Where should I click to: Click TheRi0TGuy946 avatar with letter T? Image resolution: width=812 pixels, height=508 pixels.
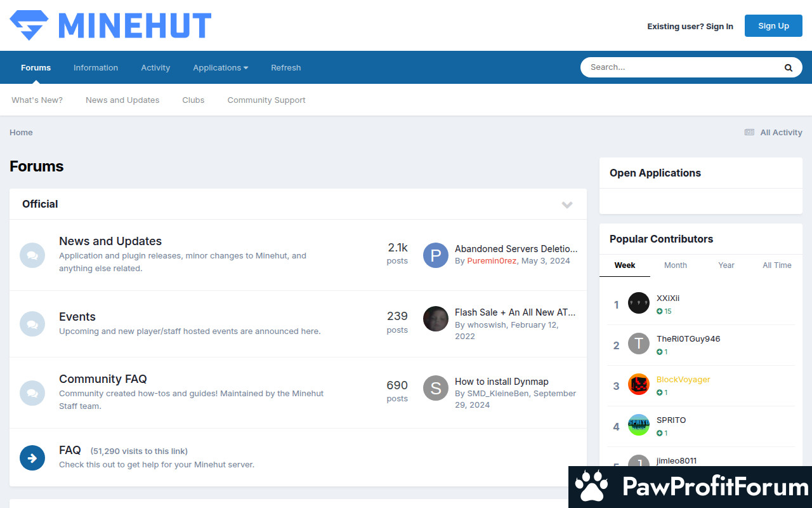click(x=639, y=344)
